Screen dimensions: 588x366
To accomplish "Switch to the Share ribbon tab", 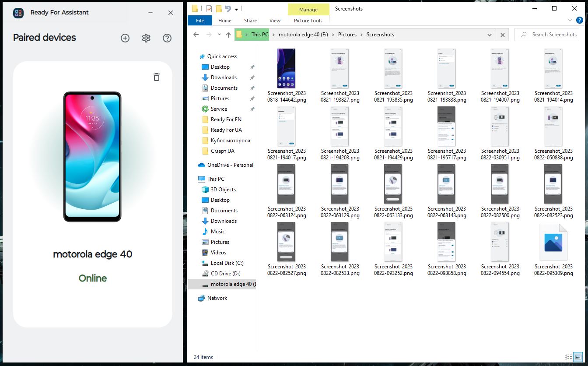I will point(251,21).
